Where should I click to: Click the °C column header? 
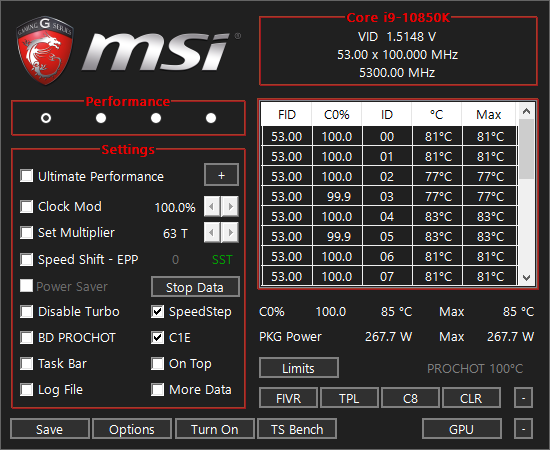(437, 114)
